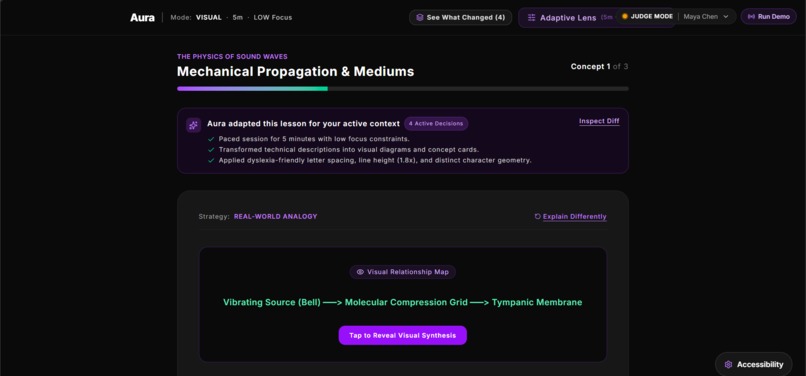Click the eye icon in Visual Relationship Map
This screenshot has height=376, width=806.
[360, 272]
